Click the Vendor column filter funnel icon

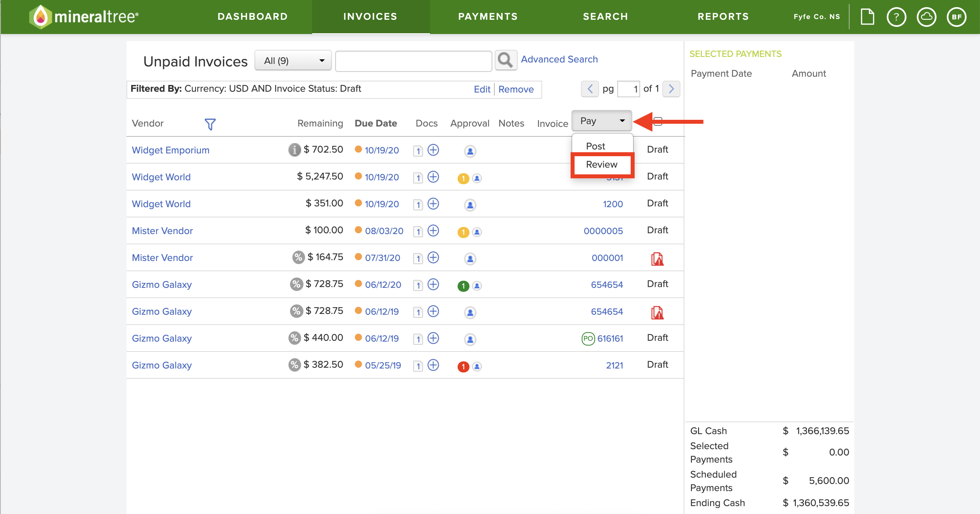(x=210, y=124)
